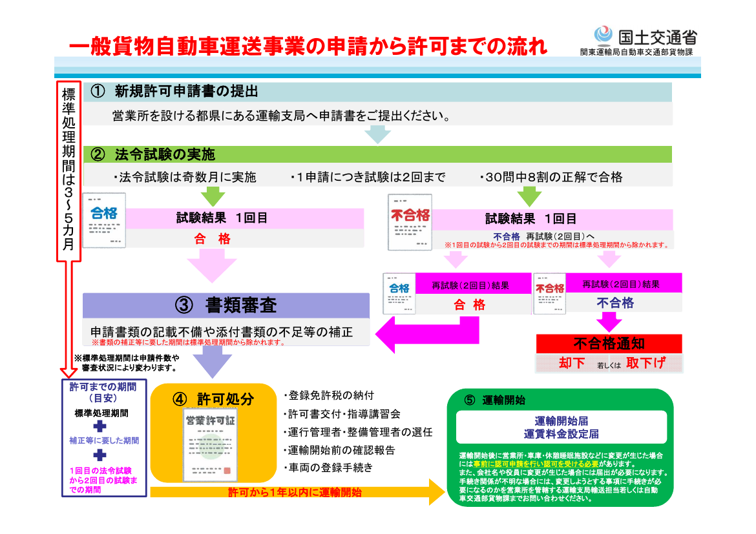
Task: Click the red 不合格通知 box
Action: click(x=609, y=343)
